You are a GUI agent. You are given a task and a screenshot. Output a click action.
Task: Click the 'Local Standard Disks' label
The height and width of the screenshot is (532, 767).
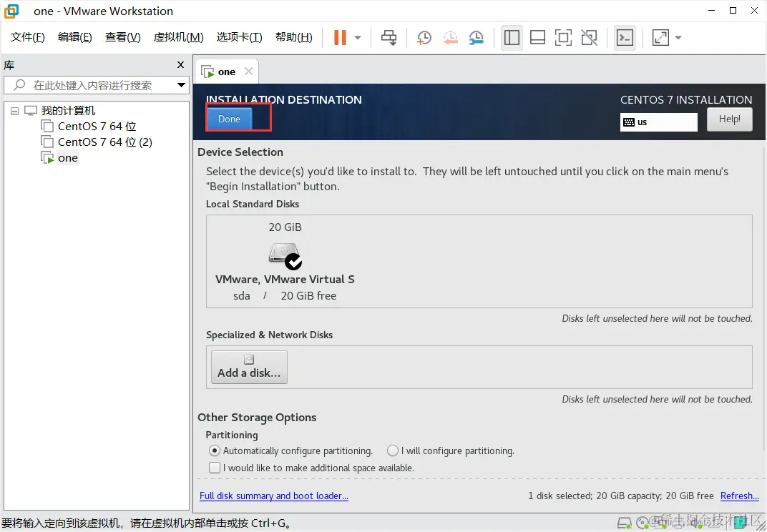[253, 204]
